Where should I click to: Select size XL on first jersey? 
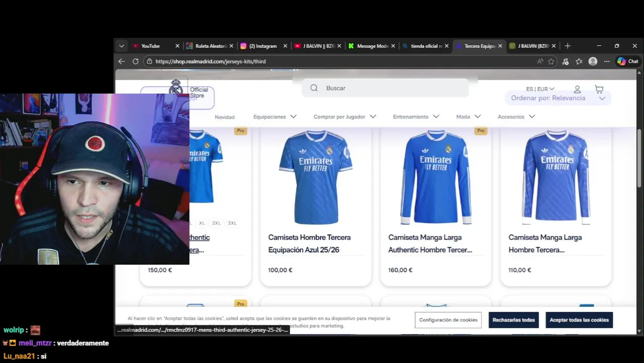click(202, 223)
